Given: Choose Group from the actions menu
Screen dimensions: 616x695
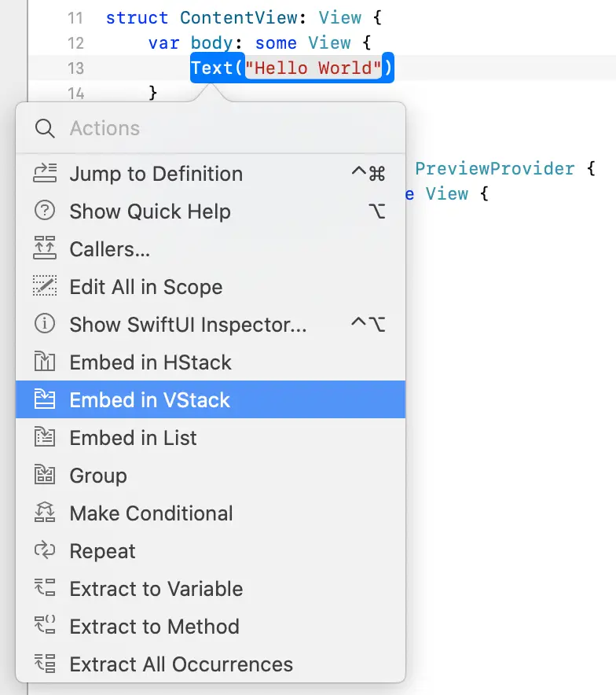Looking at the screenshot, I should [211, 475].
